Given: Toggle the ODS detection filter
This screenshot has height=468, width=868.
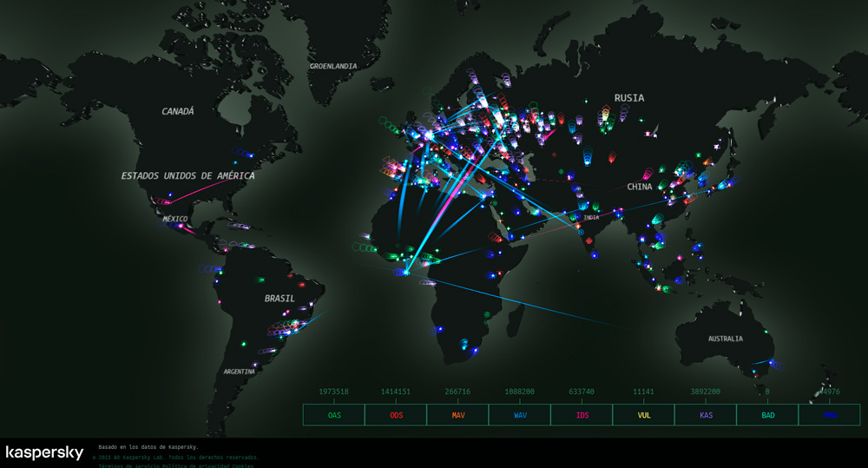Looking at the screenshot, I should click(396, 415).
